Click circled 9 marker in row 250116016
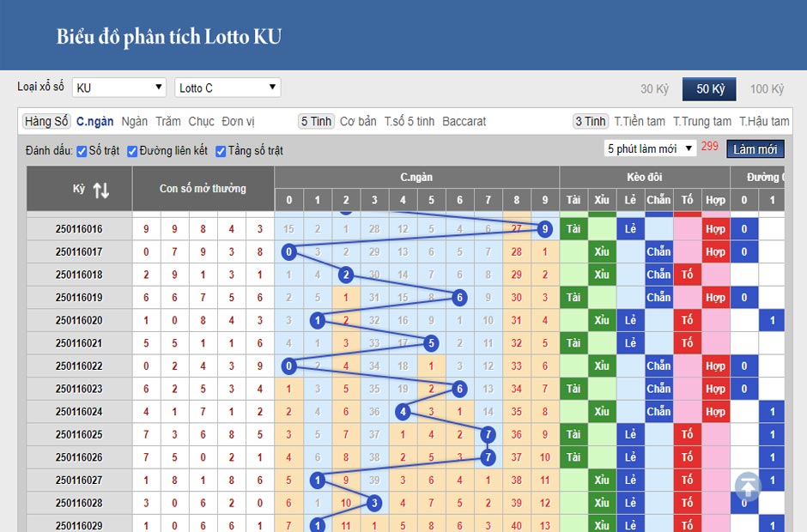 point(544,229)
